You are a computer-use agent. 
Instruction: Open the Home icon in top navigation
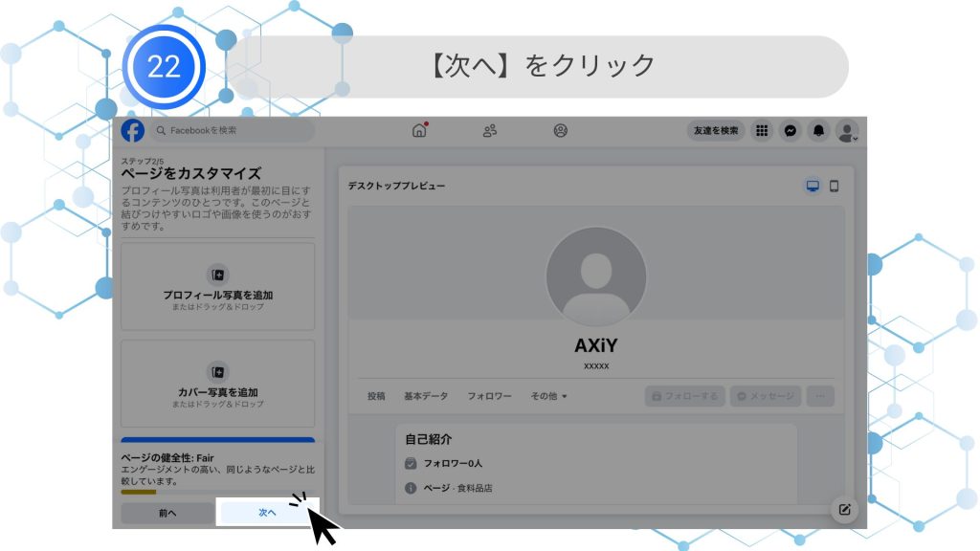pyautogui.click(x=419, y=131)
